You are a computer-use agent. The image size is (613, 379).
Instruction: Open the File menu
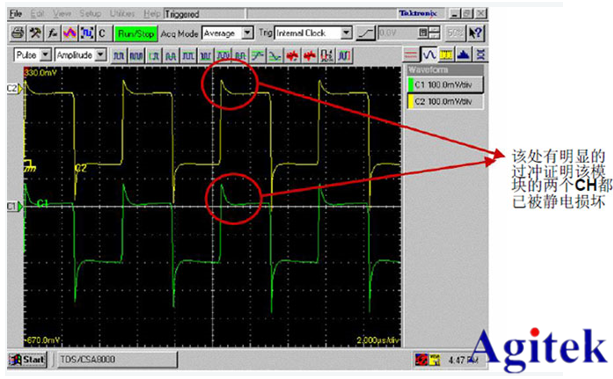16,14
